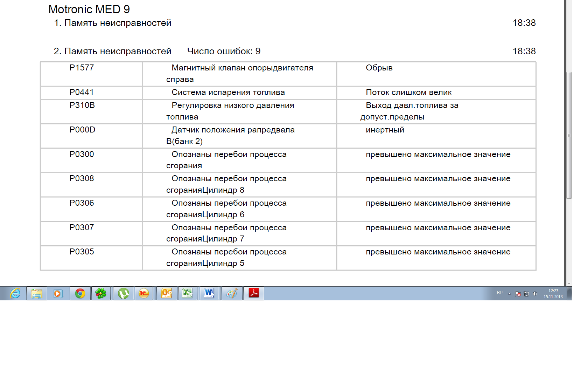This screenshot has height=368, width=588.
Task: Click 'Магнитный клапан опорыдвигателя' description cell
Action: (240, 74)
